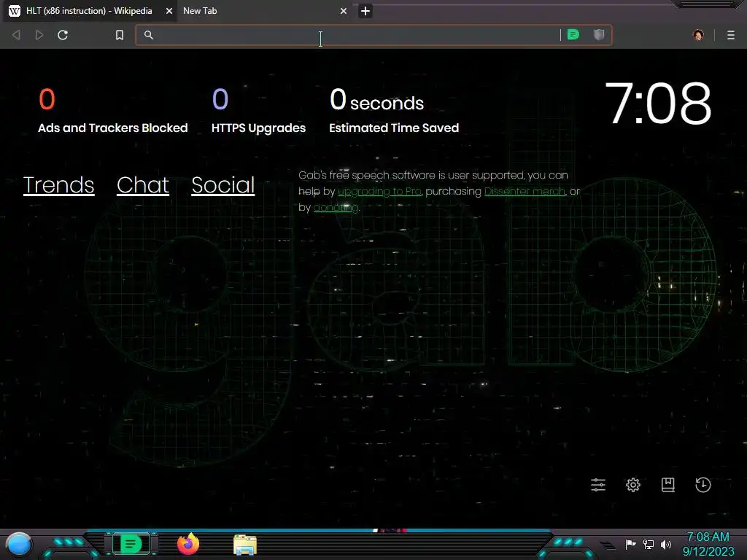Open the Shields icon in the address bar
747x560 pixels.
(599, 35)
